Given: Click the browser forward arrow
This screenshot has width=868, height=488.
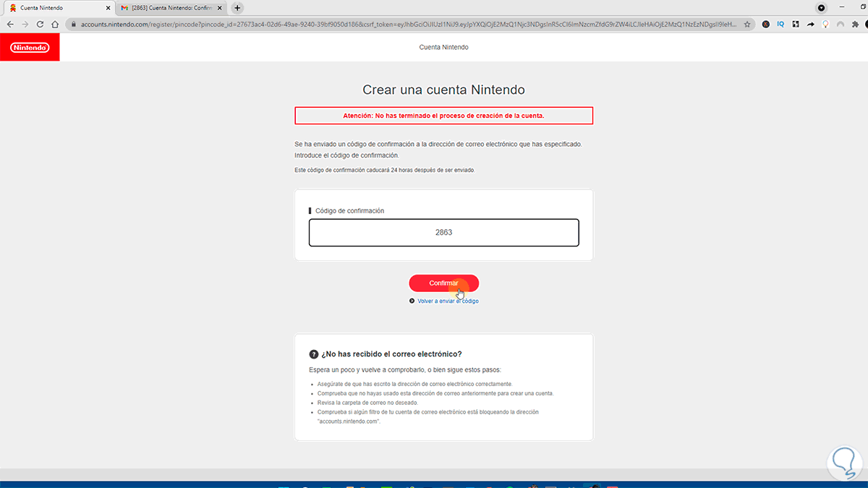Looking at the screenshot, I should click(x=25, y=24).
